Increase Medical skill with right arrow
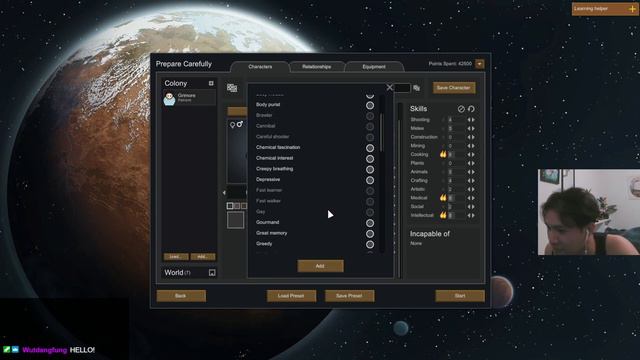The width and height of the screenshot is (640, 360). [x=473, y=198]
